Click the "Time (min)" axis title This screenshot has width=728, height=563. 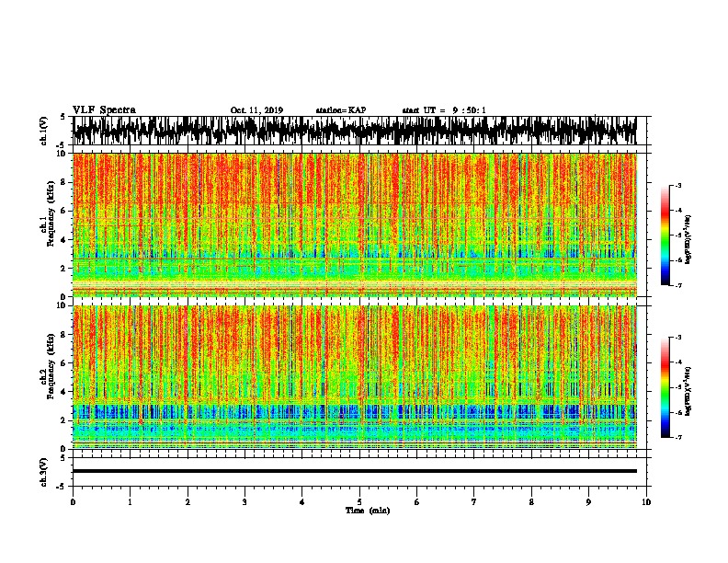coord(368,511)
